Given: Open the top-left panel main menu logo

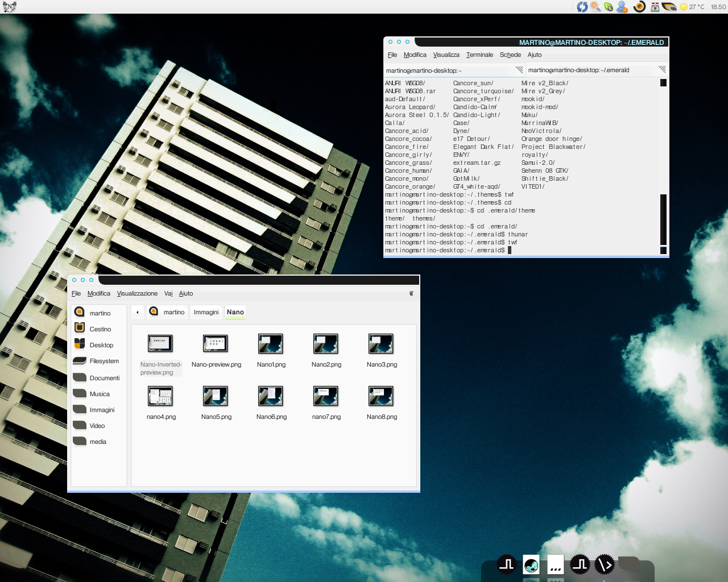Looking at the screenshot, I should click(10, 6).
